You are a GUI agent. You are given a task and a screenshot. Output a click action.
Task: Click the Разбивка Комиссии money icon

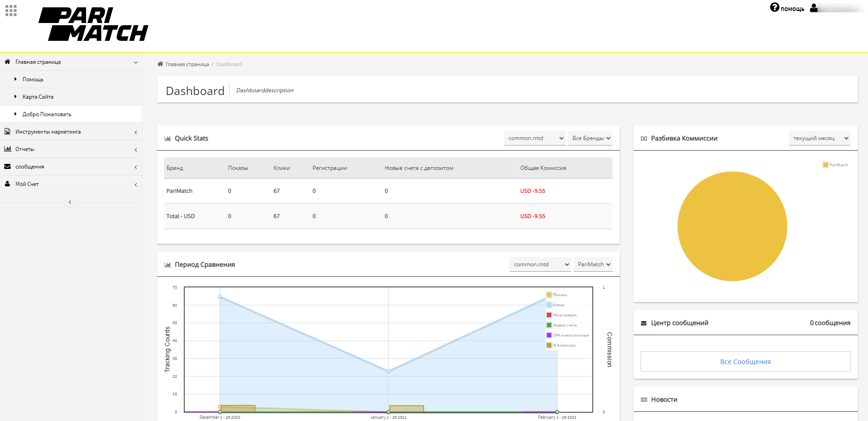(x=644, y=138)
